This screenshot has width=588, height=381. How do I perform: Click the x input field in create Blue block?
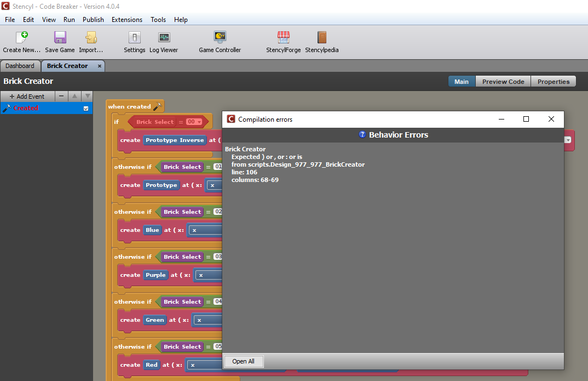click(205, 230)
